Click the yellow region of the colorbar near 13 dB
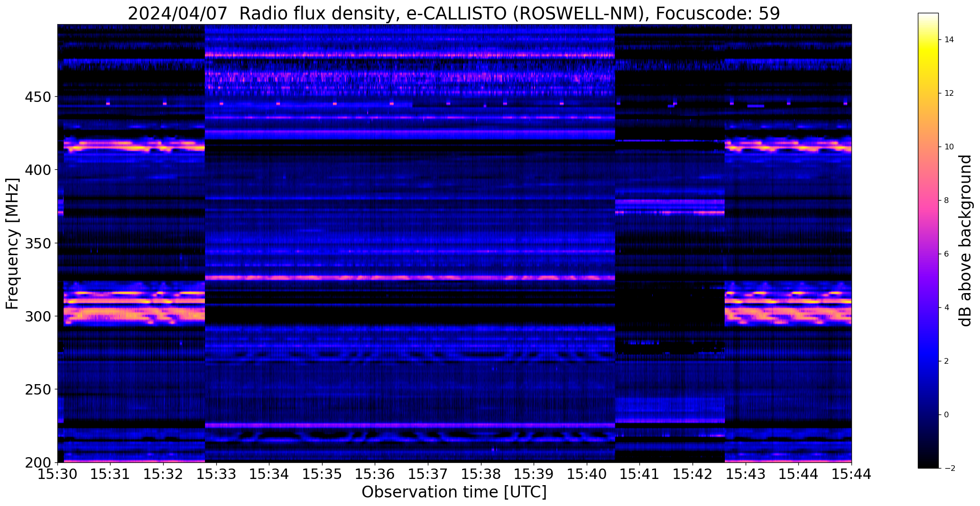 point(928,66)
